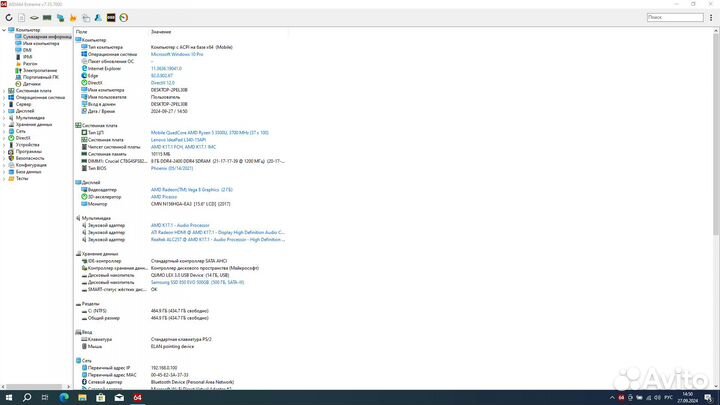Click the gray documents toolbar icon
The image size is (720, 405).
pos(86,17)
